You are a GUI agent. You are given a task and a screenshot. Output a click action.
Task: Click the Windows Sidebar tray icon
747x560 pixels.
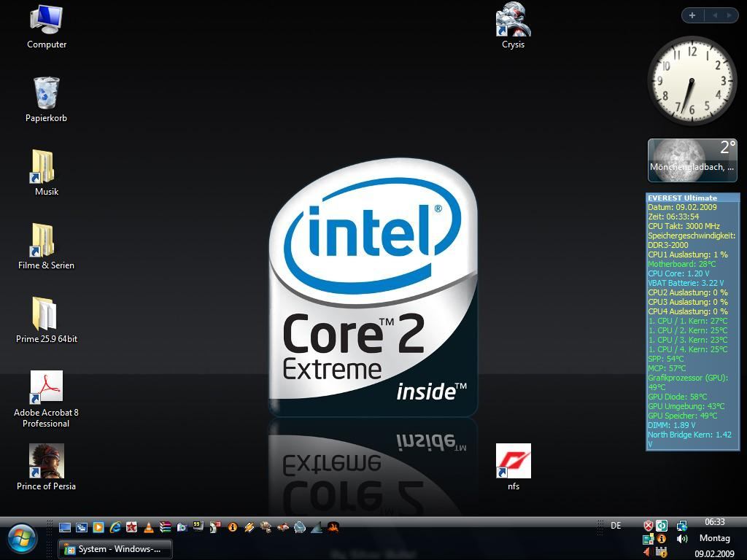(648, 539)
